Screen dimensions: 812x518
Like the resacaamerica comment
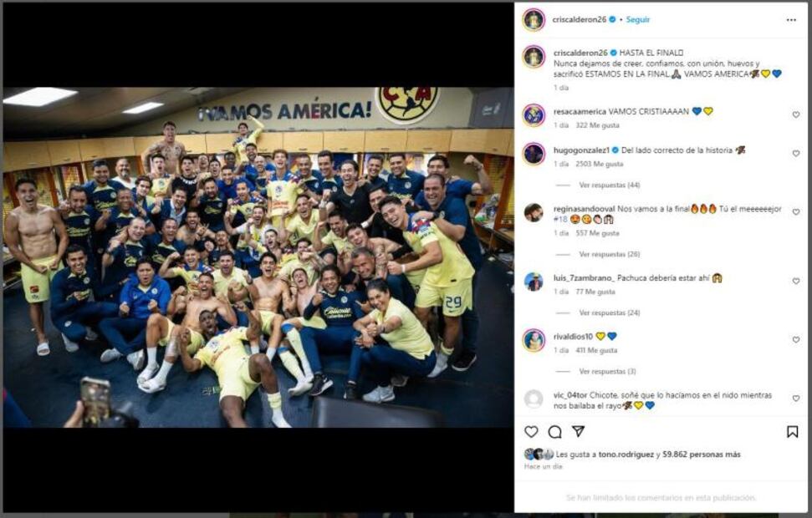click(x=796, y=115)
